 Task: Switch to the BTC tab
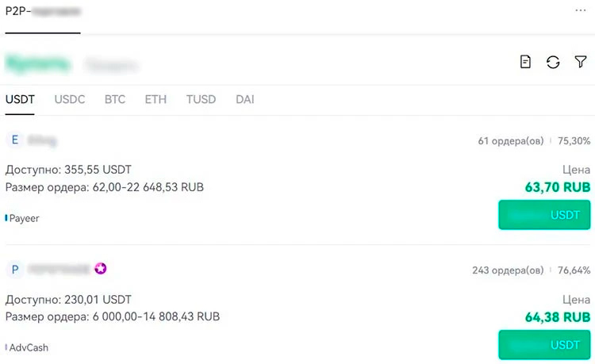(115, 100)
